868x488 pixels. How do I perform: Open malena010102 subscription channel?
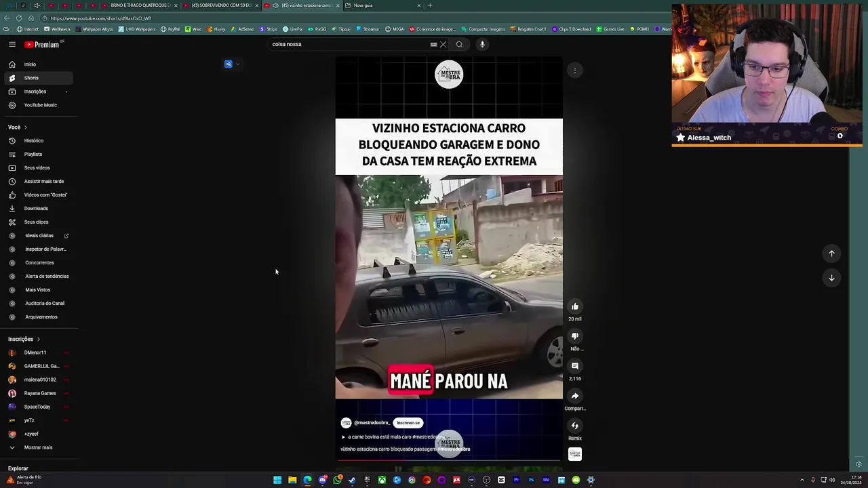[x=39, y=380]
